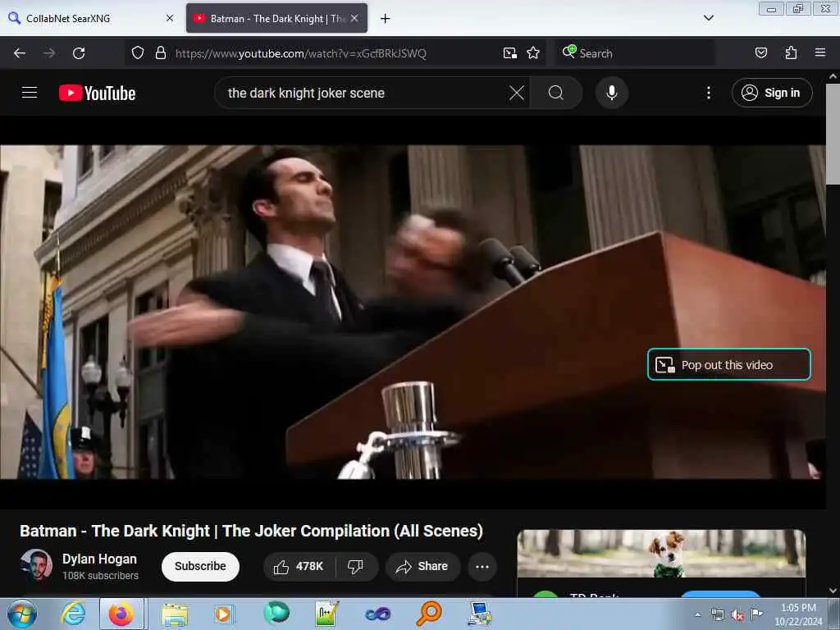Click the URL address bar
The width and height of the screenshot is (840, 630).
tap(335, 53)
